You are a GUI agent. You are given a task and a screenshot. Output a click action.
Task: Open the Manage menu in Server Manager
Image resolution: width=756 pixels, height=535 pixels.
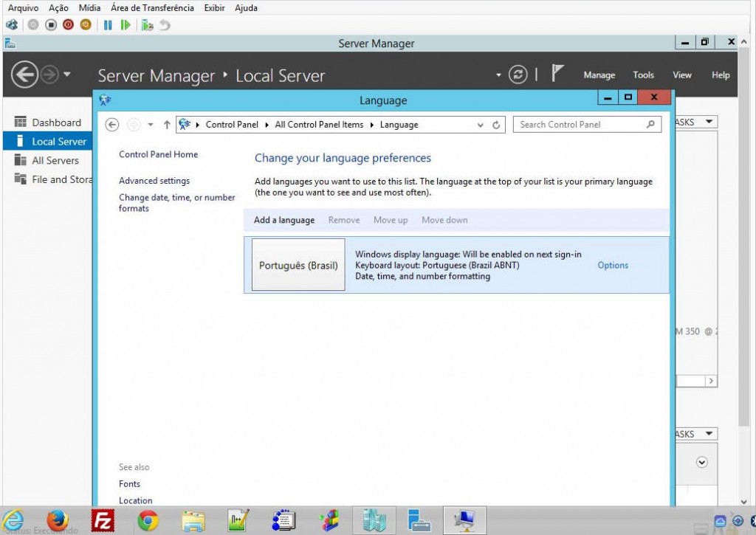pos(599,75)
